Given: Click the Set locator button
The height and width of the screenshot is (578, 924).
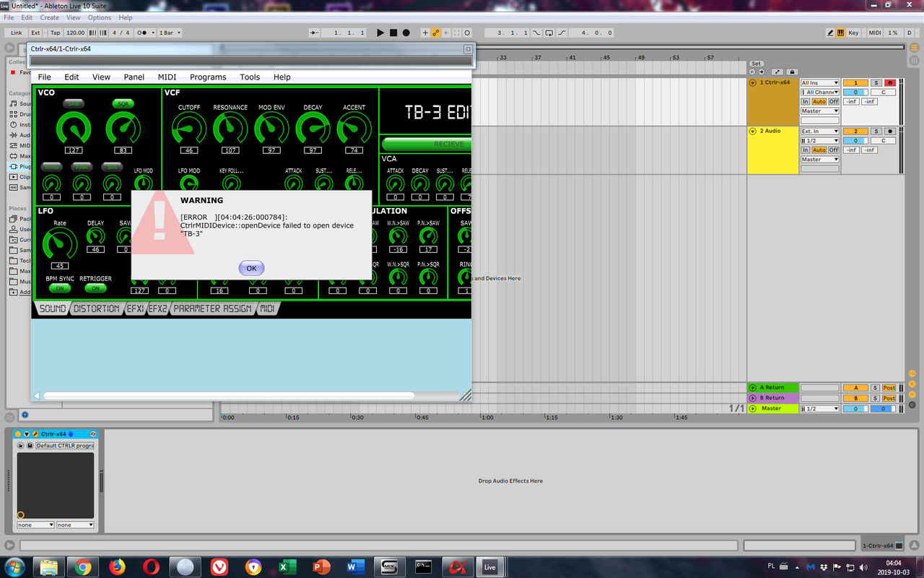Looking at the screenshot, I should pyautogui.click(x=756, y=64).
